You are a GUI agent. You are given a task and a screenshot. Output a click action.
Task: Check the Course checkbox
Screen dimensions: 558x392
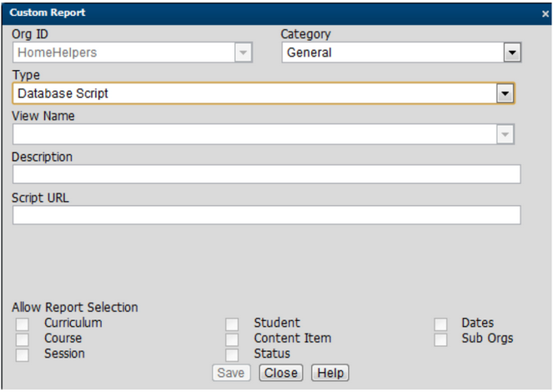(23, 339)
